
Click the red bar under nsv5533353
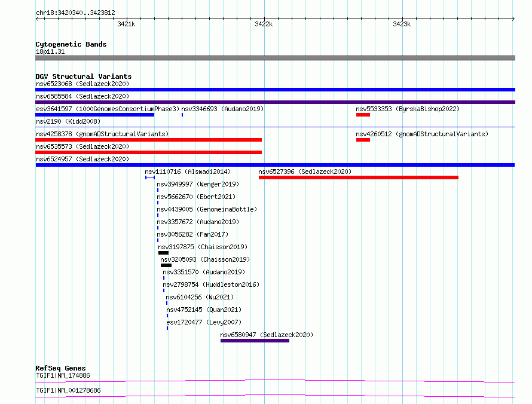point(363,115)
